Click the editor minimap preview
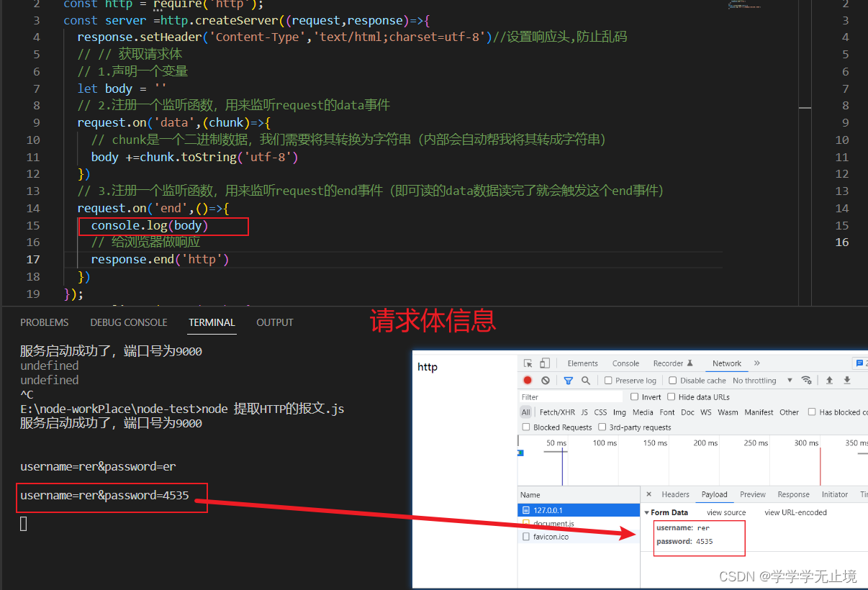Image resolution: width=868 pixels, height=590 pixels. (x=746, y=5)
